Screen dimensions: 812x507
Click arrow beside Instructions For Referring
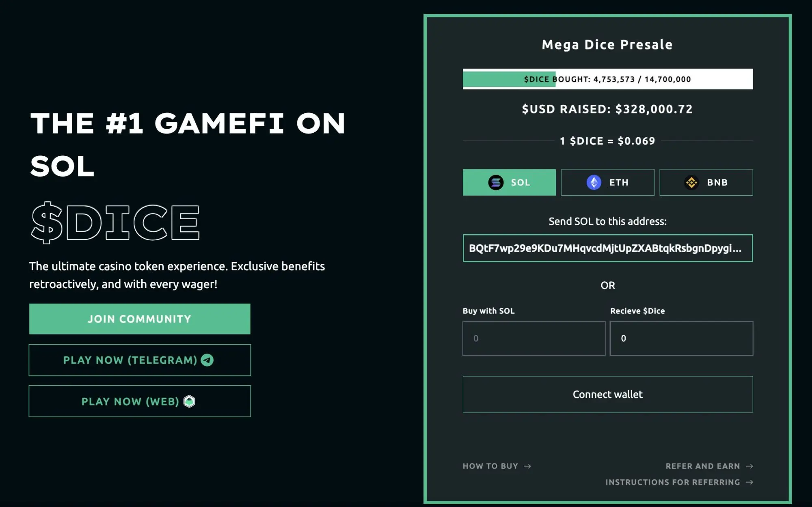(x=749, y=482)
